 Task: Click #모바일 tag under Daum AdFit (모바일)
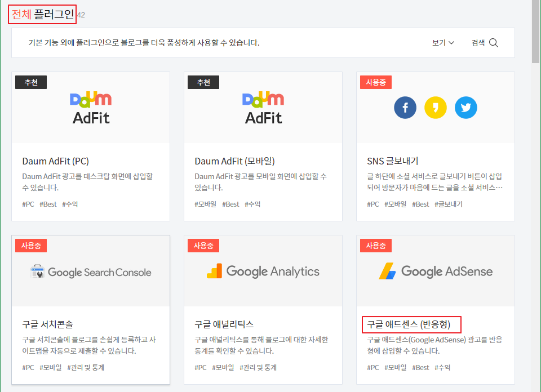pos(206,204)
